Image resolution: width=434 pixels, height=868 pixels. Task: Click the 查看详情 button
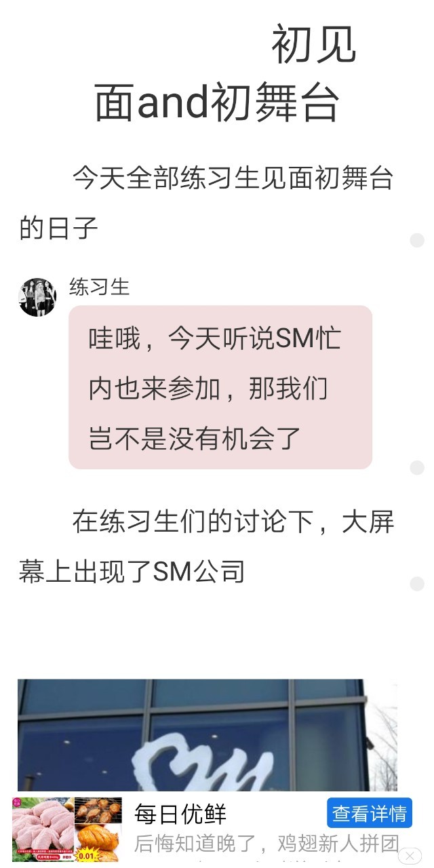[370, 813]
